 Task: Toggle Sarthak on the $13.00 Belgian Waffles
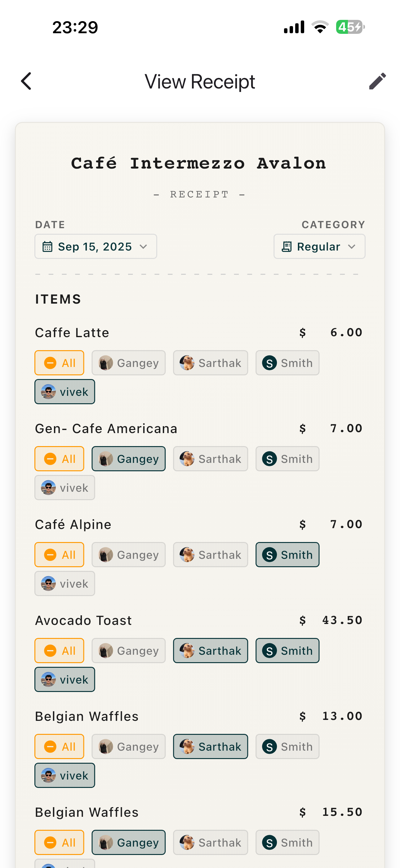211,746
